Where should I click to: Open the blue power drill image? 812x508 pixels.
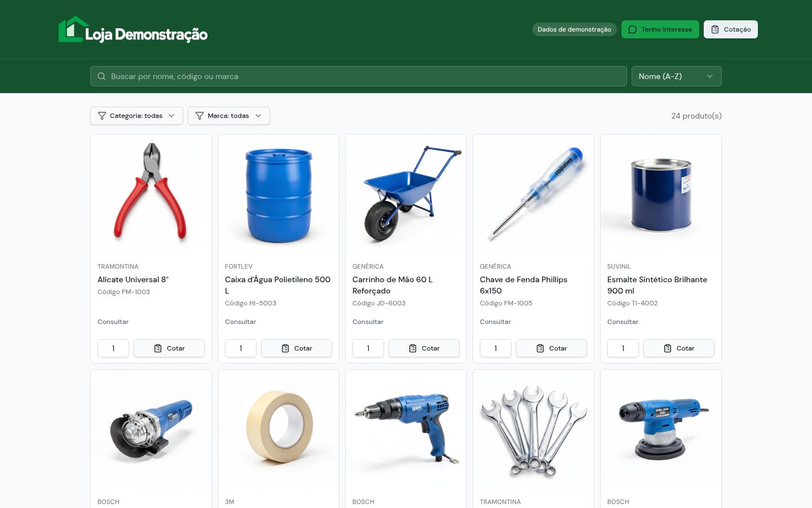pyautogui.click(x=406, y=430)
